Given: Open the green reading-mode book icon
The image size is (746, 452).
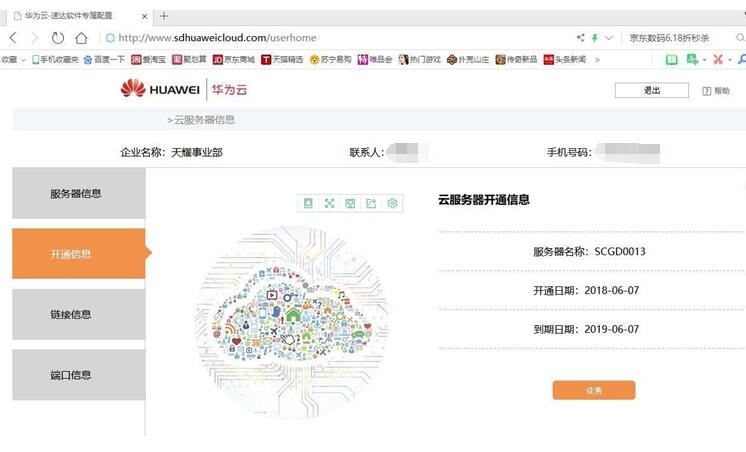Looking at the screenshot, I should tap(671, 59).
